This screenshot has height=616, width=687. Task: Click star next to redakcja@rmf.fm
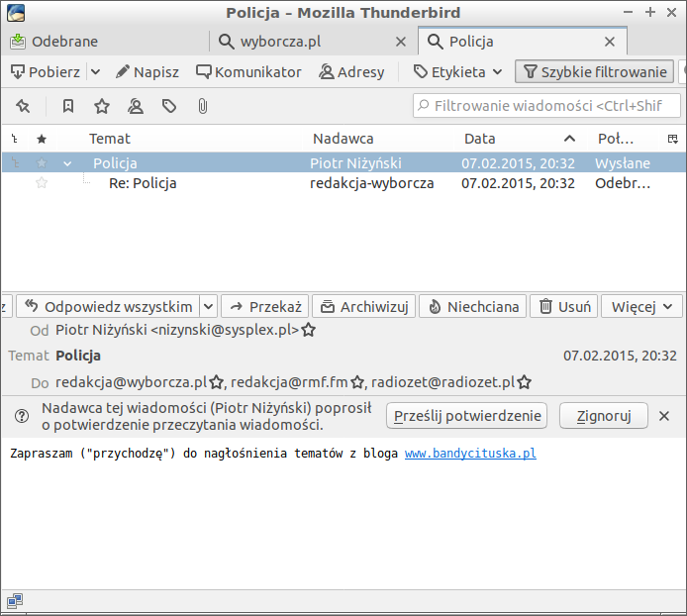tap(357, 382)
